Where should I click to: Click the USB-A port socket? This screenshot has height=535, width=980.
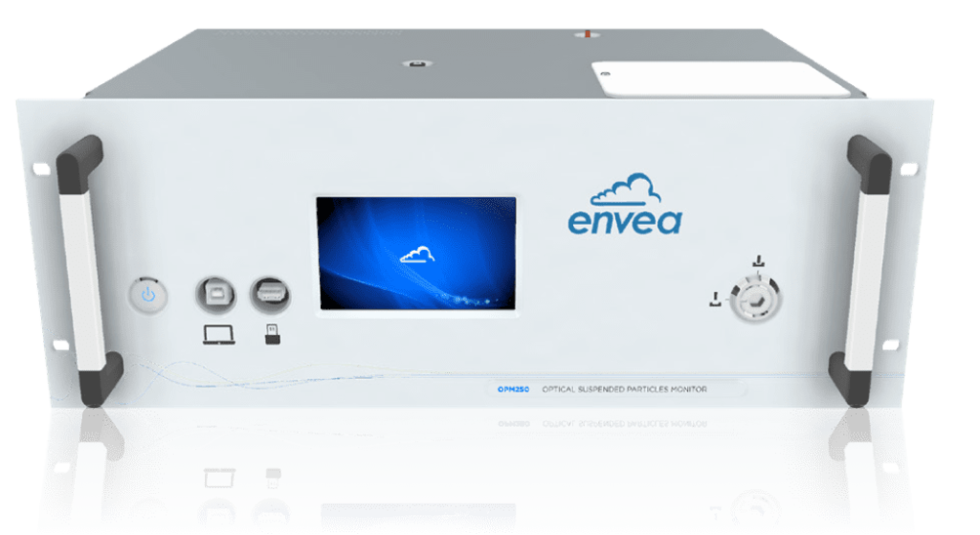point(271,295)
